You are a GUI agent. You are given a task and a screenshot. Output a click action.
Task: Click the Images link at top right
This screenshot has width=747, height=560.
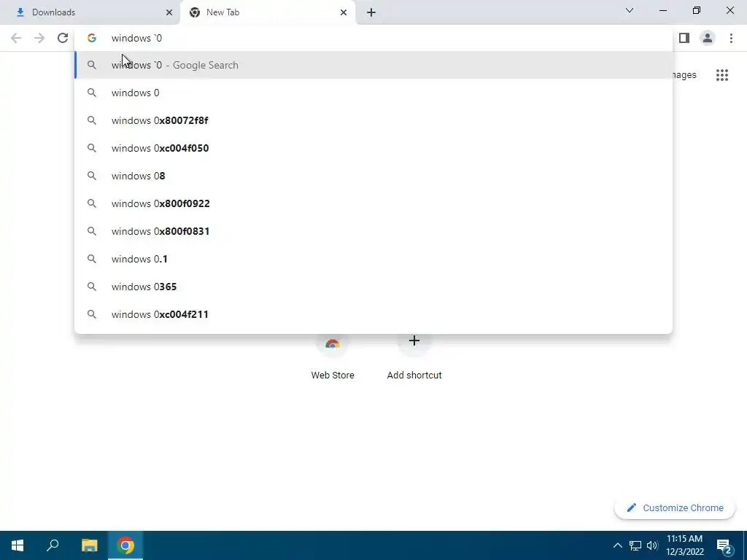(x=684, y=75)
